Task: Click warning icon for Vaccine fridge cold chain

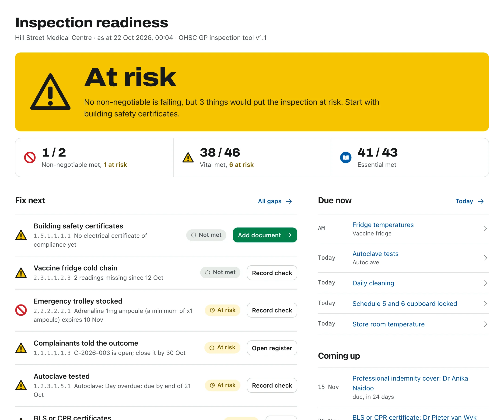Action: pyautogui.click(x=21, y=273)
